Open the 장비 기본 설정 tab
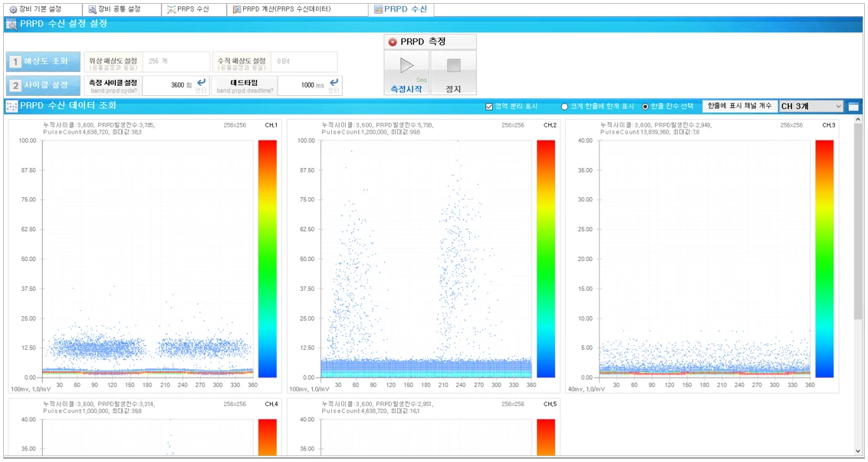 tap(35, 9)
